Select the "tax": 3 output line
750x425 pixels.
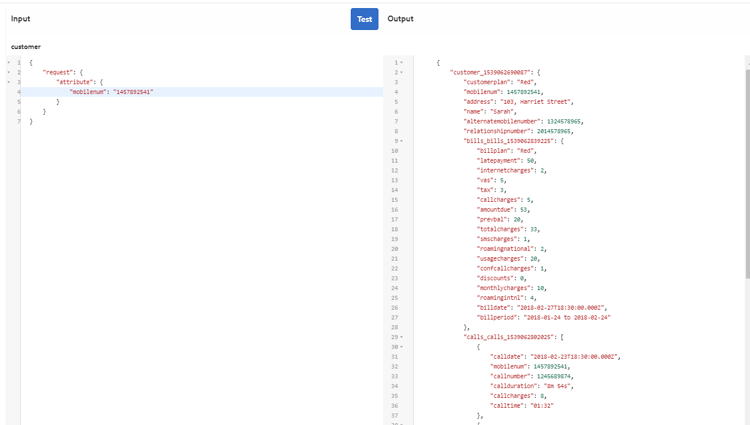coord(491,190)
